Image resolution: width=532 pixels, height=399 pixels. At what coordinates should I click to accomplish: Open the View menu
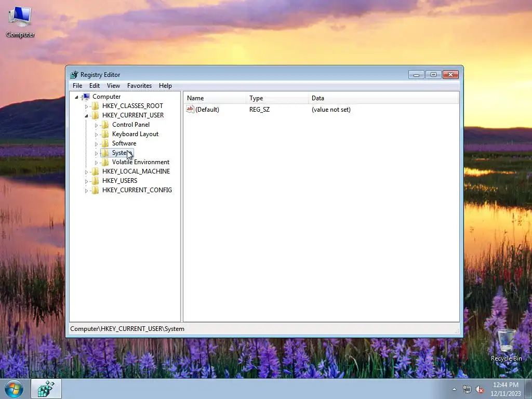point(113,86)
